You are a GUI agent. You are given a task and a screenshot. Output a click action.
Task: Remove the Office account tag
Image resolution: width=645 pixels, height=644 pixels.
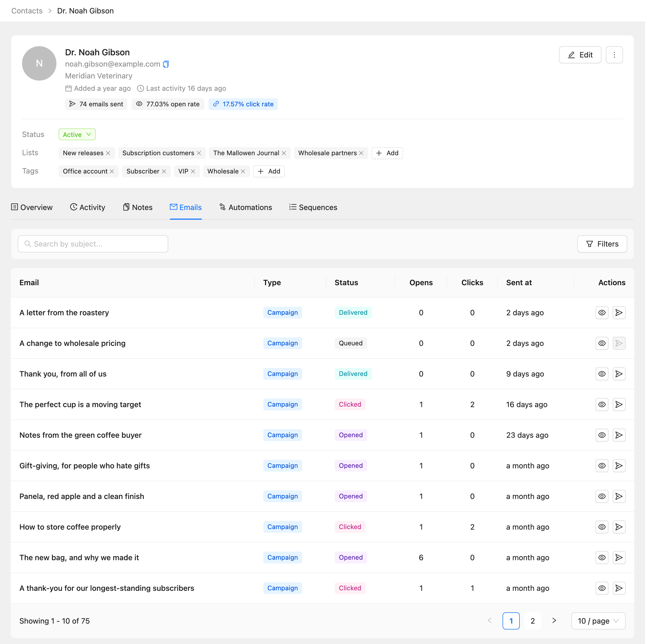pyautogui.click(x=112, y=172)
